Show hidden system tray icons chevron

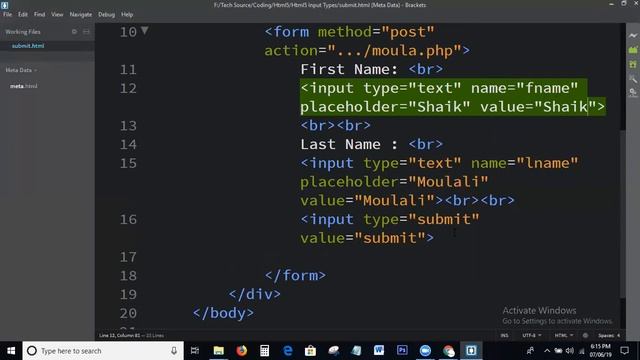pos(547,351)
